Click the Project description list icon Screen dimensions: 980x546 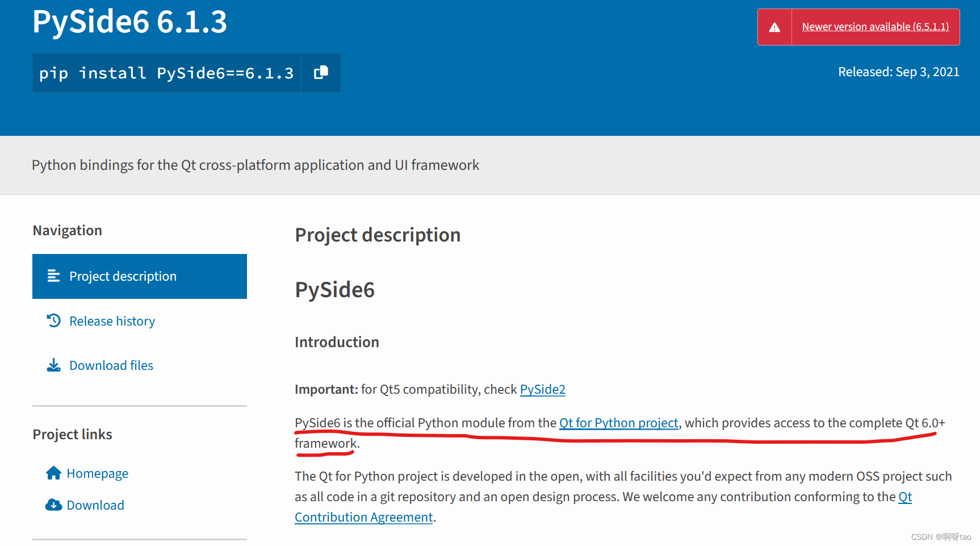53,276
